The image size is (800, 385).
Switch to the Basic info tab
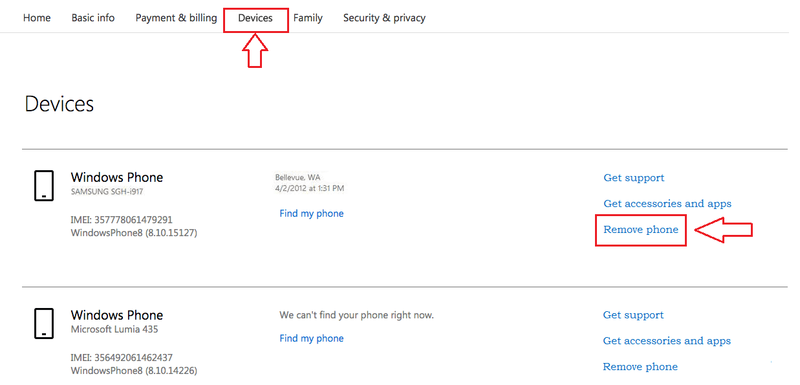(x=93, y=18)
